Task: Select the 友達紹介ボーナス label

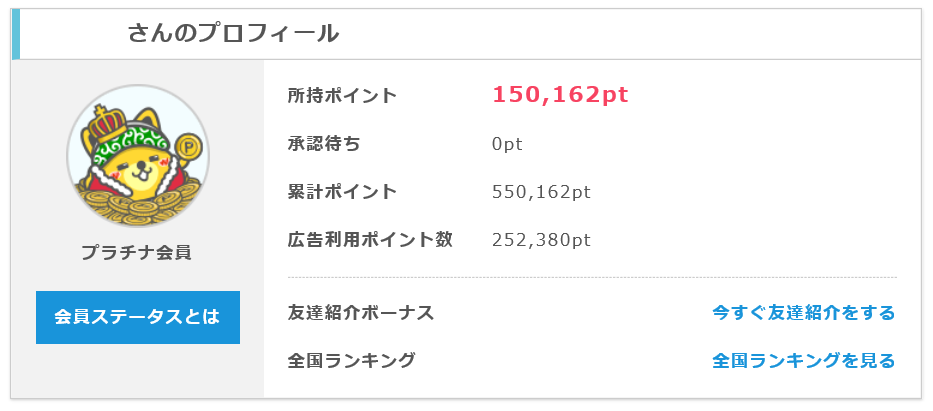Action: point(361,312)
